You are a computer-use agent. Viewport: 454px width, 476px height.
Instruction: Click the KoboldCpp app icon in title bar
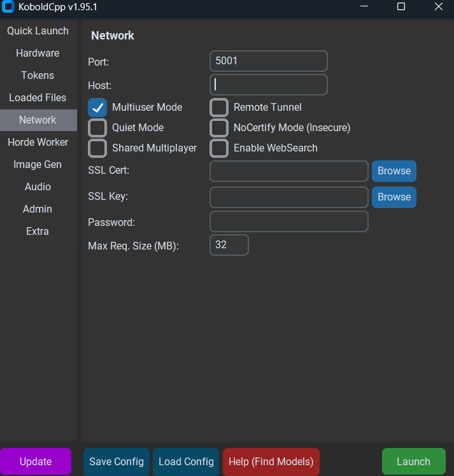[x=9, y=8]
